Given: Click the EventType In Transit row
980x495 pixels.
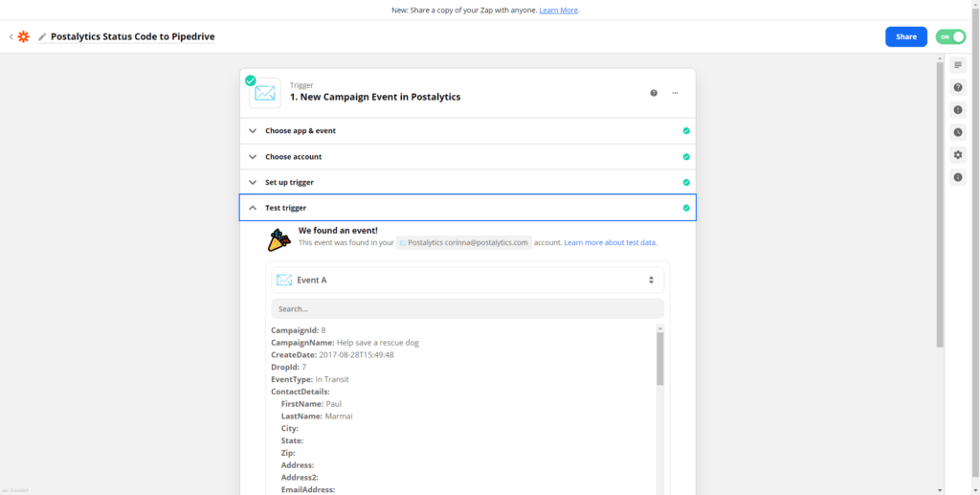Looking at the screenshot, I should tap(310, 379).
